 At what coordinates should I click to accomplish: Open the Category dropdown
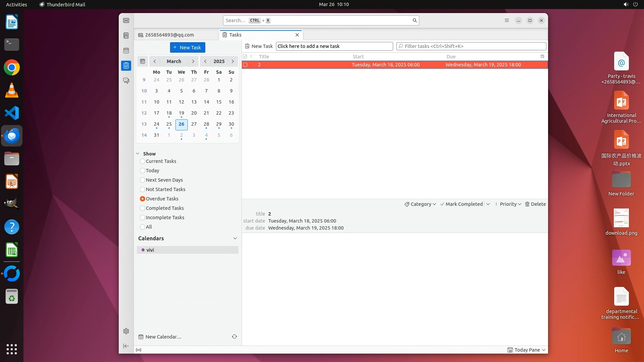click(x=420, y=204)
